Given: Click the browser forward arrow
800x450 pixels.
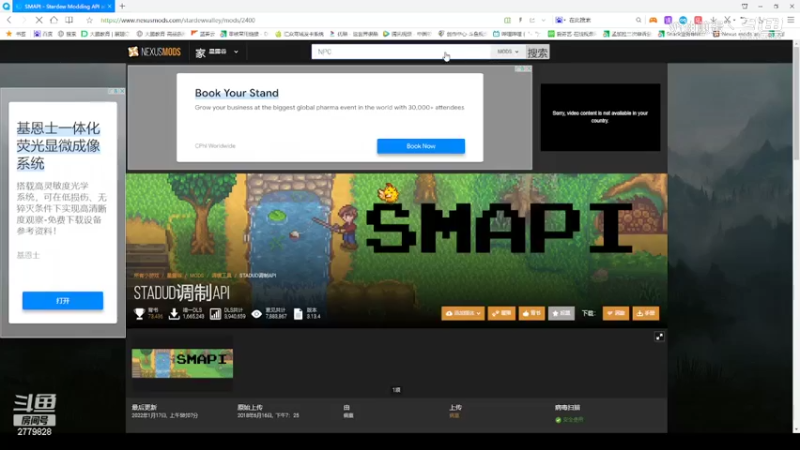Looking at the screenshot, I should pyautogui.click(x=23, y=20).
